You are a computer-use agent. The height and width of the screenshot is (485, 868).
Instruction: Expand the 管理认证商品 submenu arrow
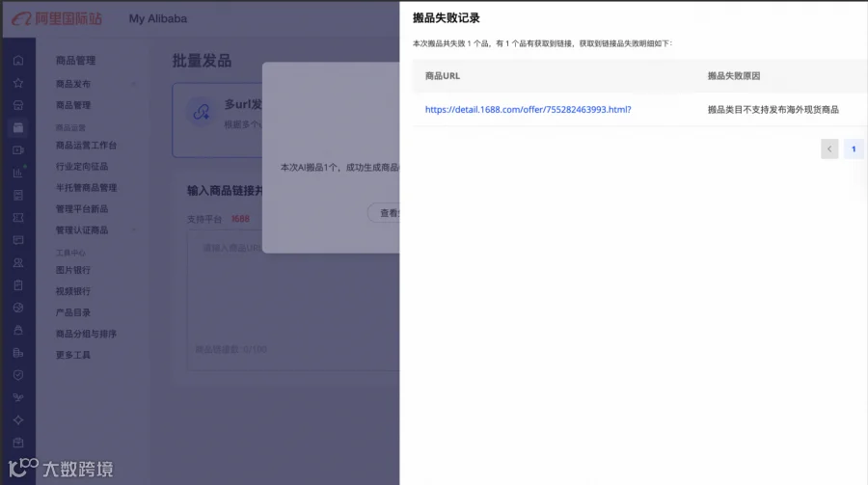(133, 230)
